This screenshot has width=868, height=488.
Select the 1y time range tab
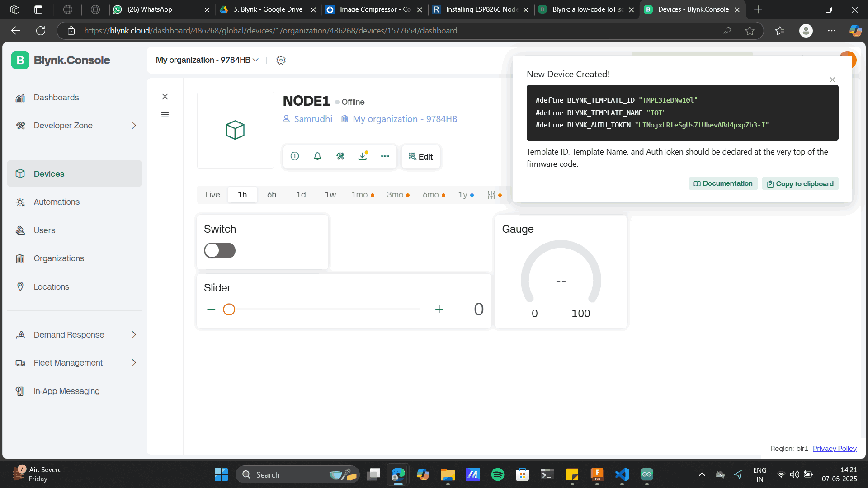(466, 195)
